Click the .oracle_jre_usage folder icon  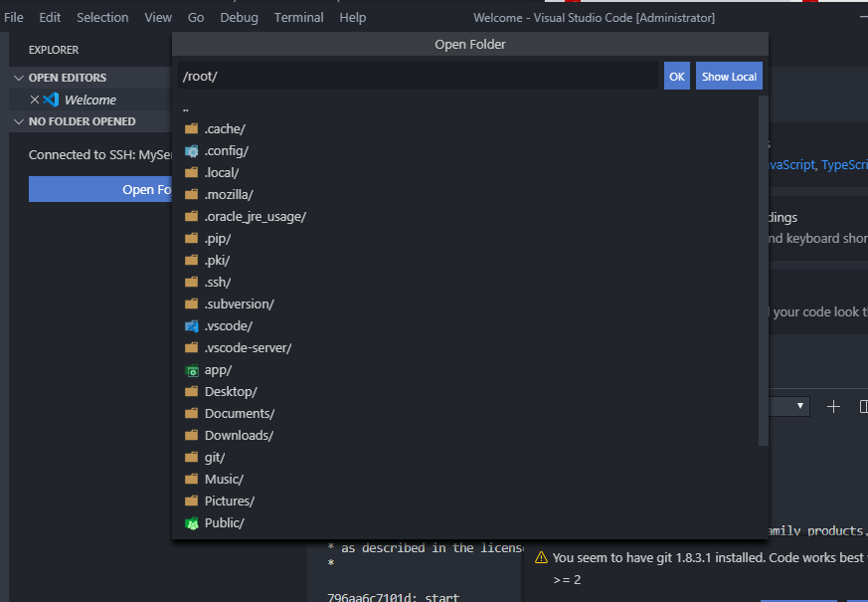[192, 217]
